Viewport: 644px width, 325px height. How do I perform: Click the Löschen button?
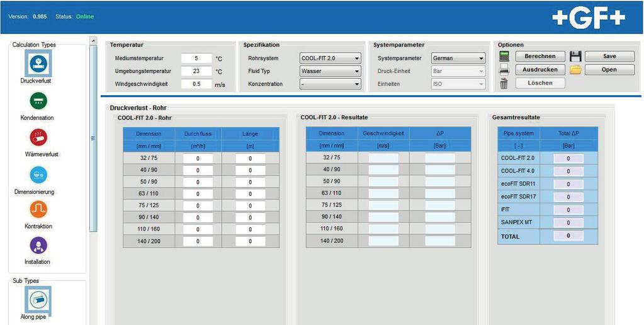[x=540, y=83]
